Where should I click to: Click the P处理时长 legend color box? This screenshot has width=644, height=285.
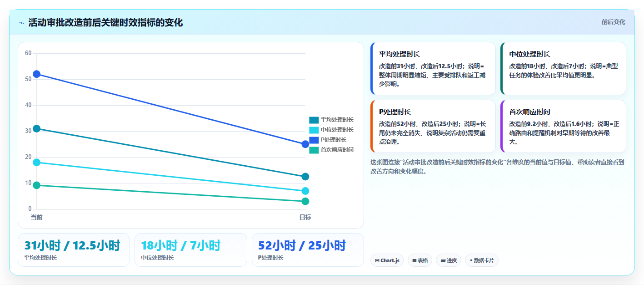[314, 140]
